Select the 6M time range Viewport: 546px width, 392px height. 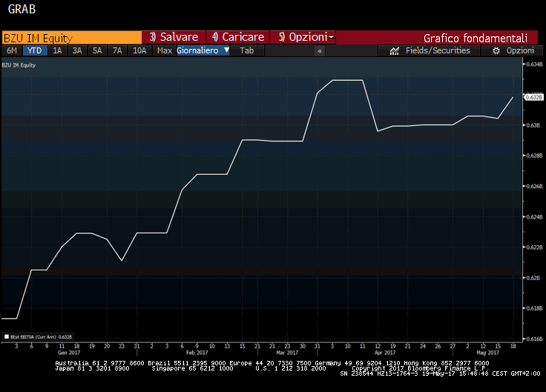12,50
